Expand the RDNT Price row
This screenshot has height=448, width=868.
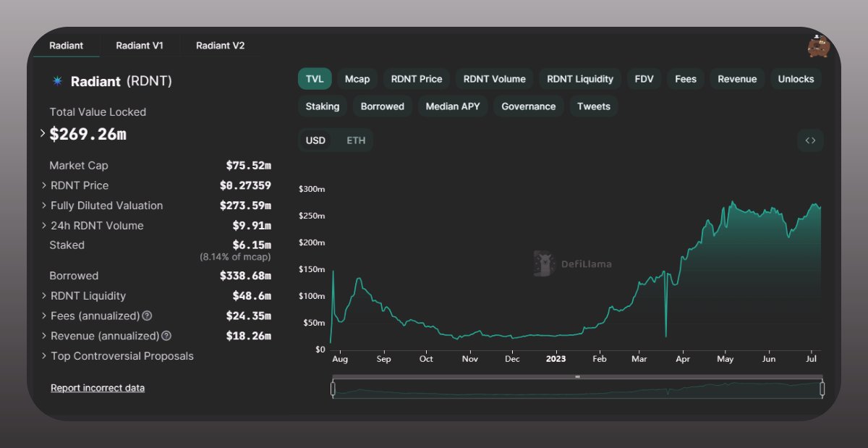tap(44, 185)
